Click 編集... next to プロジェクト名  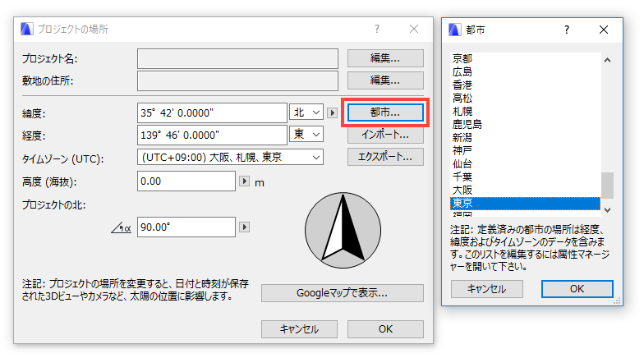coord(385,58)
